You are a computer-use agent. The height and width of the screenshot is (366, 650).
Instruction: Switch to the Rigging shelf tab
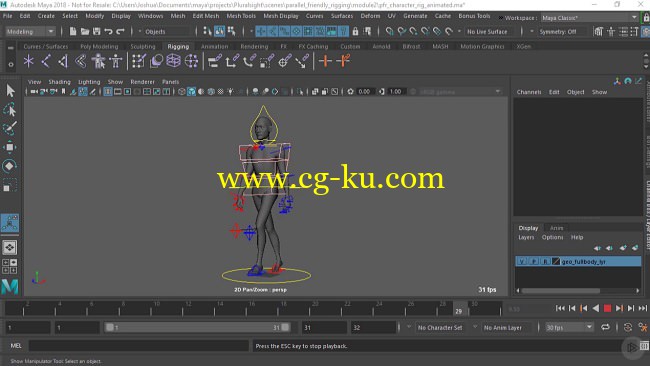point(178,46)
